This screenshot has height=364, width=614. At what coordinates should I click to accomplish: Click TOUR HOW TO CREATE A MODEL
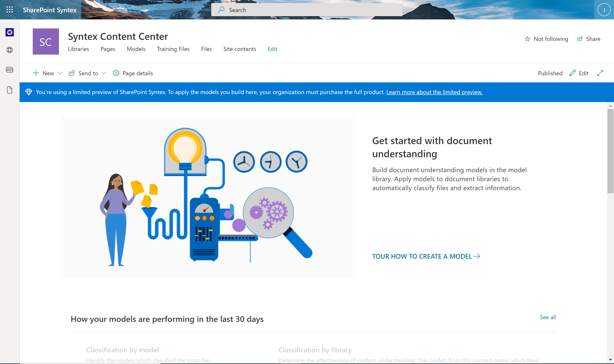[x=426, y=256]
